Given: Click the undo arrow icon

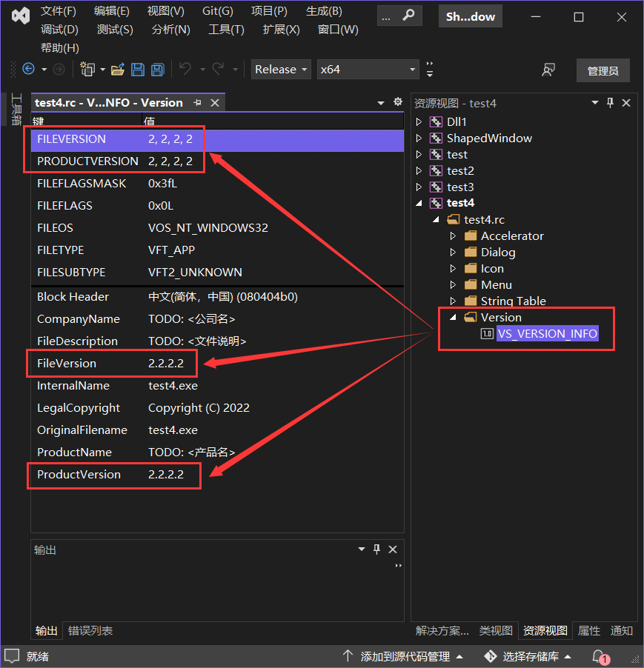Looking at the screenshot, I should (185, 69).
